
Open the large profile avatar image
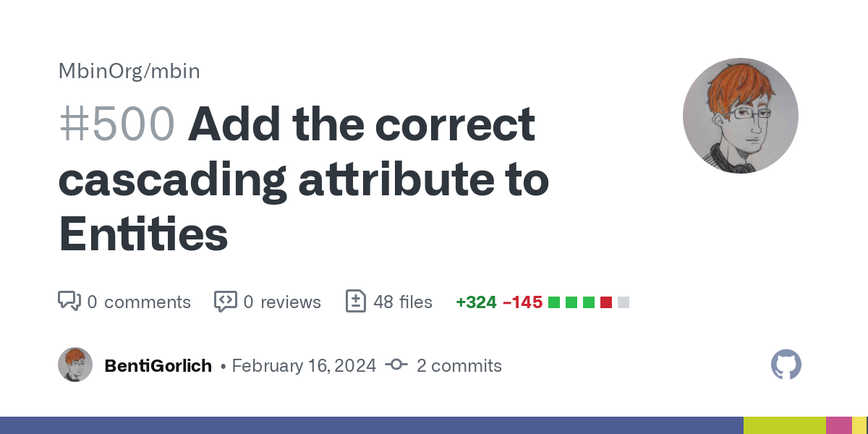(x=740, y=116)
